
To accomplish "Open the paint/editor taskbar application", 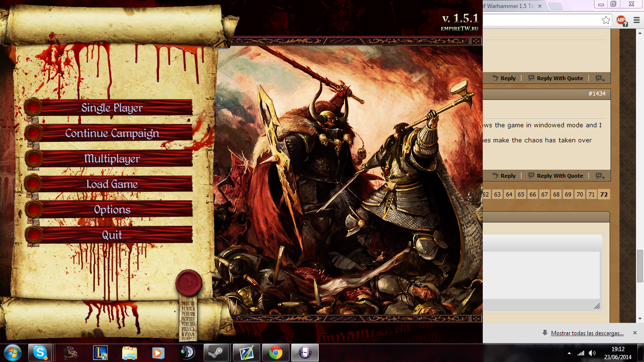I will (247, 353).
